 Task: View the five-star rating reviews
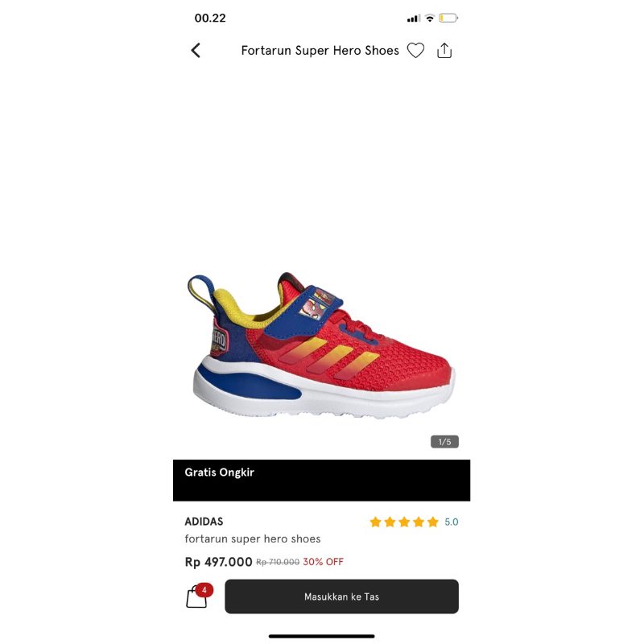tap(404, 522)
